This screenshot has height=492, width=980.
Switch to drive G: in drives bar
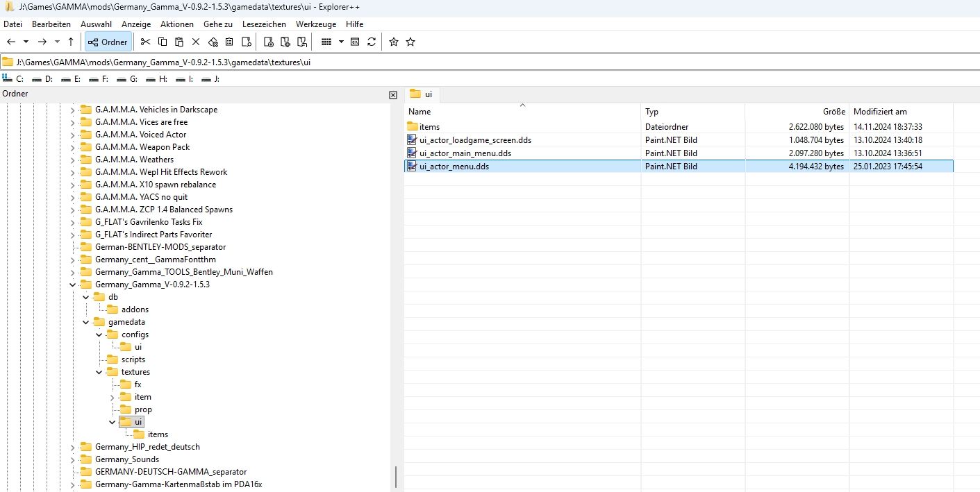[x=126, y=79]
